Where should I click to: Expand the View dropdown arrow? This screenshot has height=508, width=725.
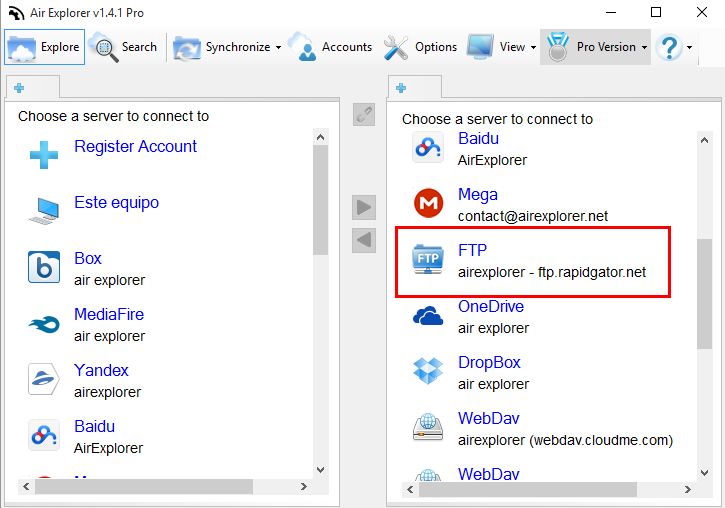click(x=533, y=47)
